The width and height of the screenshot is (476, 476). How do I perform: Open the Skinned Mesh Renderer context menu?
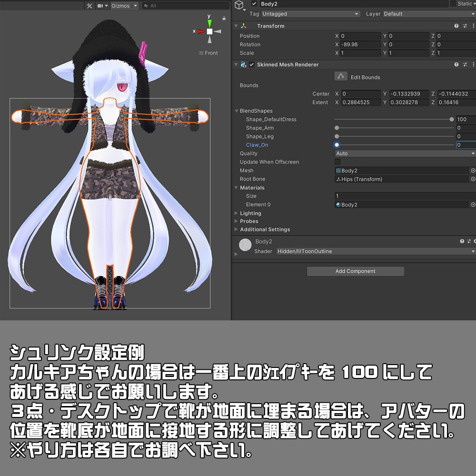click(473, 65)
